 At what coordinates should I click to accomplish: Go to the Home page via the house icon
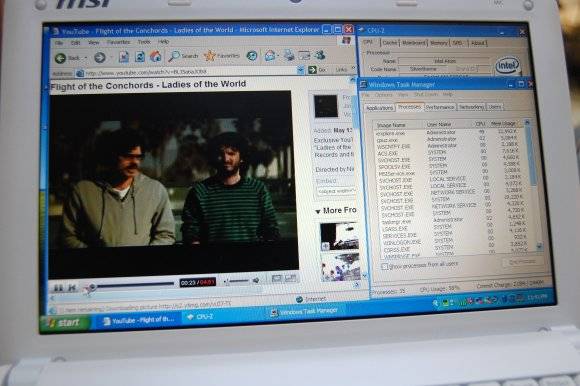coord(155,56)
